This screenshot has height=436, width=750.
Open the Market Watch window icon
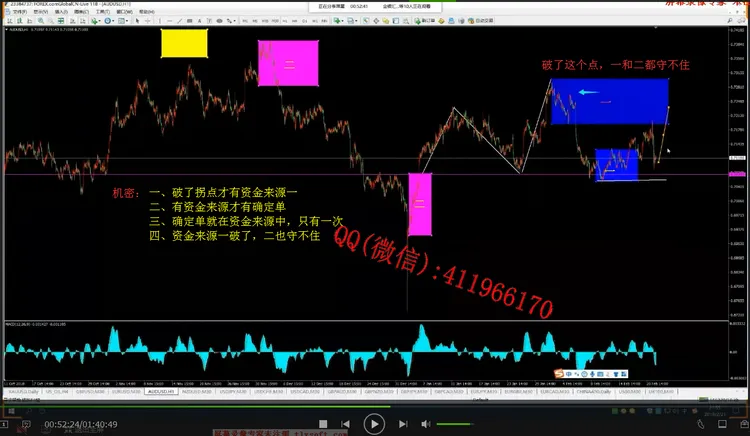[x=365, y=21]
